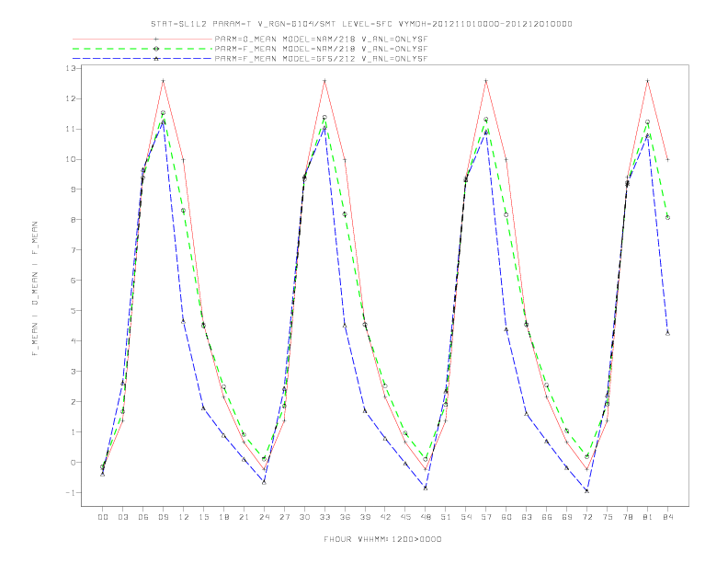Click x-axis tick label 27
Image resolution: width=728 pixels, height=563 pixels.
pyautogui.click(x=285, y=517)
